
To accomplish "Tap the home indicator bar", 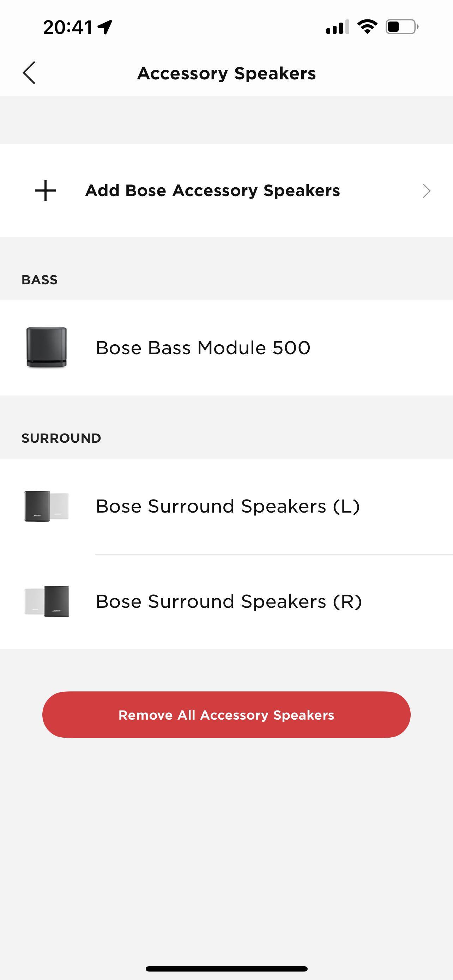I will point(226,969).
